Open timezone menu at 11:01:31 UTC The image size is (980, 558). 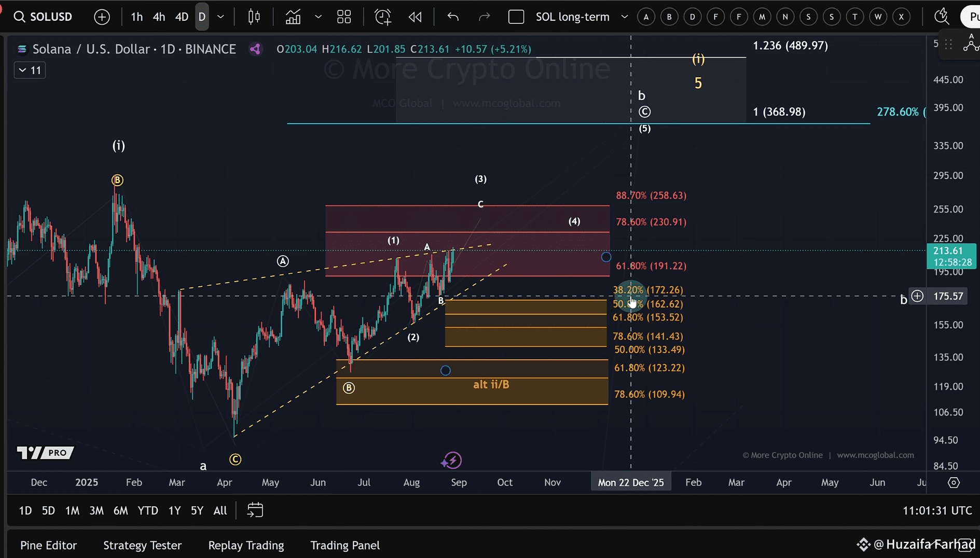(937, 511)
